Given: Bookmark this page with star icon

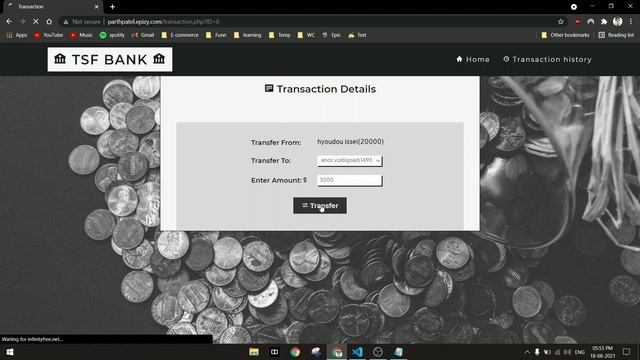Looking at the screenshot, I should (561, 22).
